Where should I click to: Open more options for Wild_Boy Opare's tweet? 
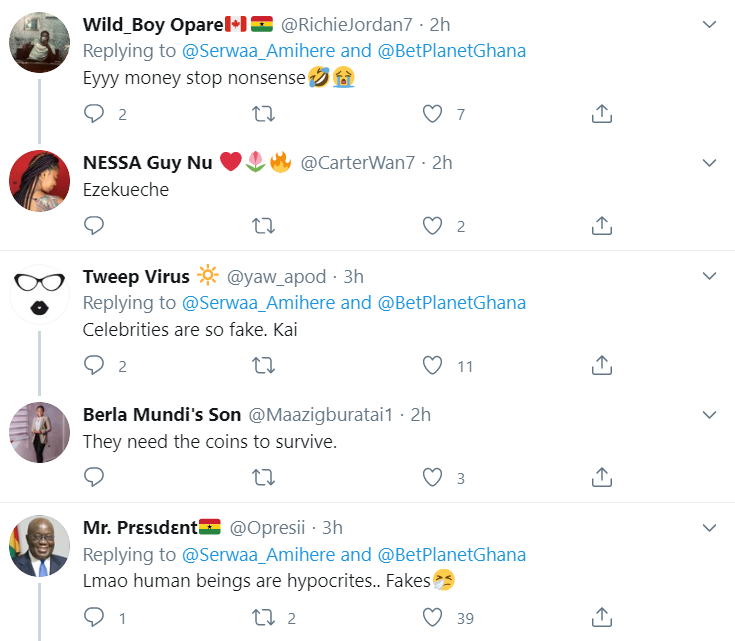710,24
